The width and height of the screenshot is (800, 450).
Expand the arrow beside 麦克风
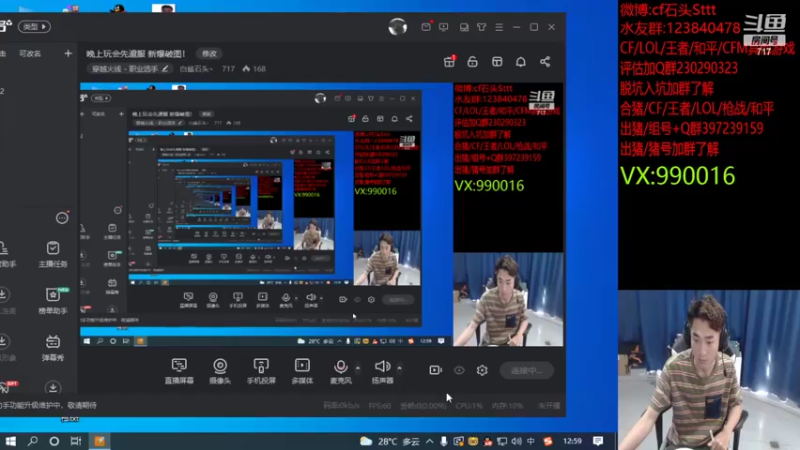point(358,367)
